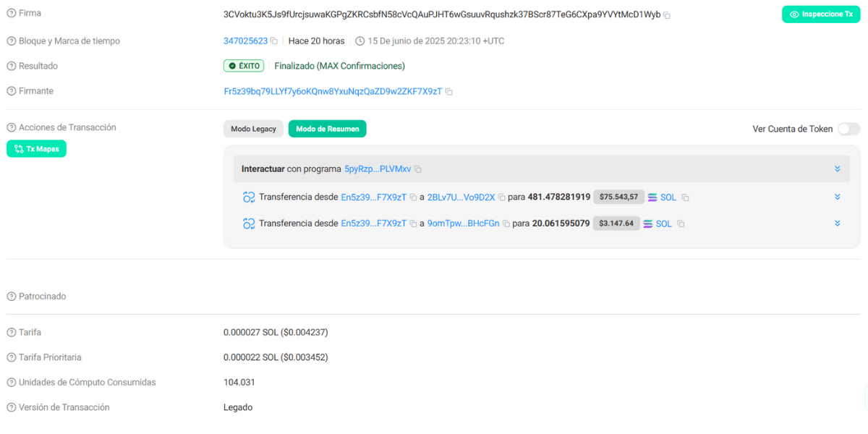Click help icon next to Firma
This screenshot has width=868, height=434.
11,14
